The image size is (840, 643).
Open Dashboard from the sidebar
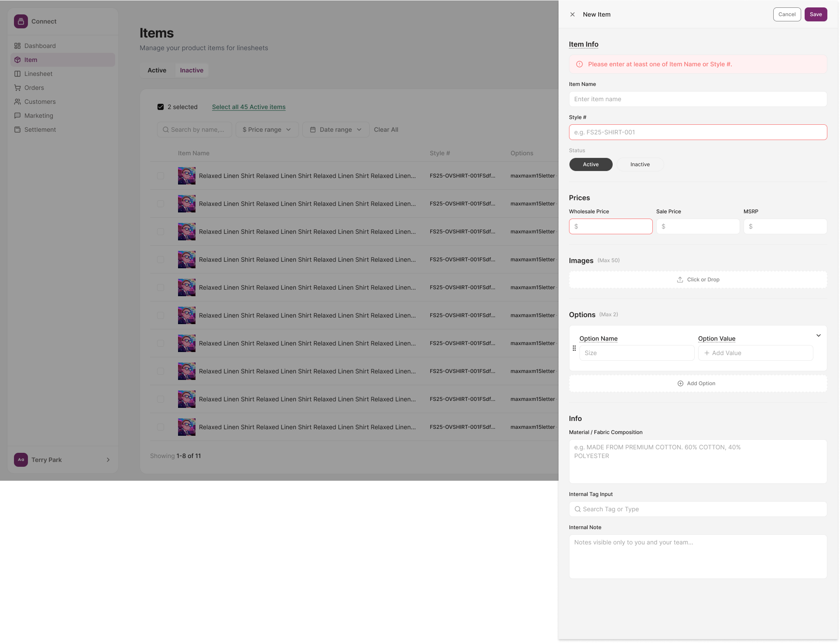[x=63, y=46]
